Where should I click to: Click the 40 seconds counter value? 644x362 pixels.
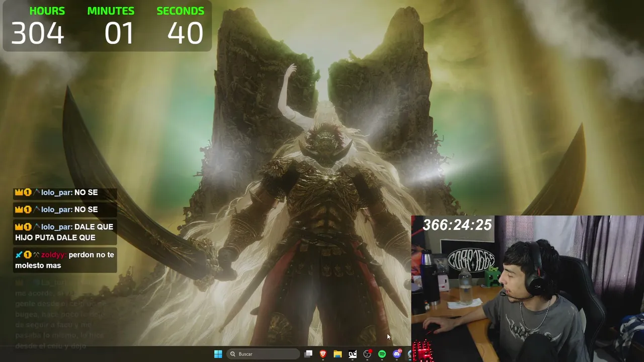186,33
